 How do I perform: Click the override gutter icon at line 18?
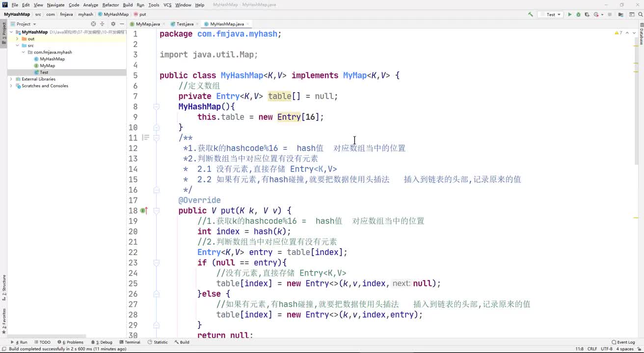pos(144,211)
